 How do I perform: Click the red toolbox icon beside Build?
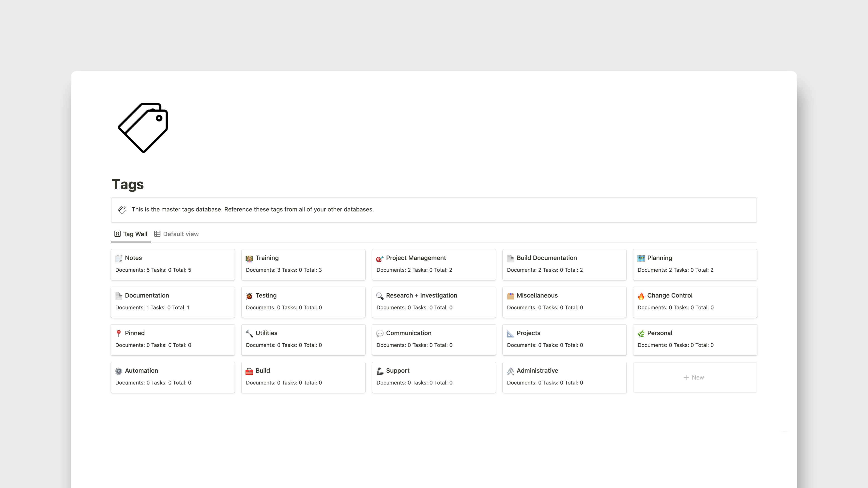pyautogui.click(x=249, y=371)
